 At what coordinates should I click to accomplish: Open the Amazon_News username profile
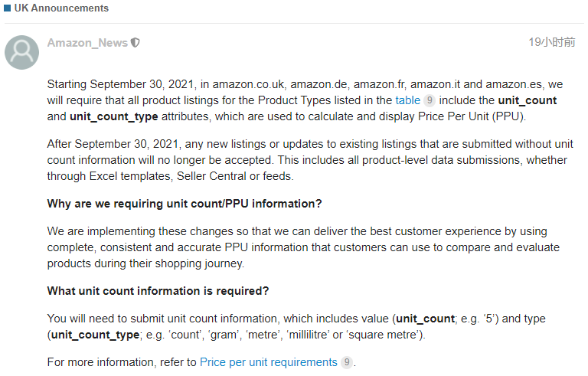[87, 43]
